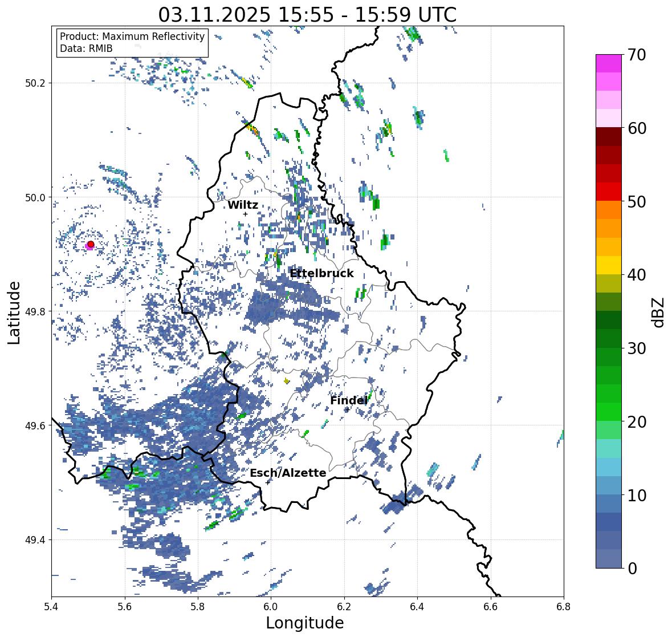672x637 pixels.
Task: Click the 20 tick on colorbar
Action: [637, 422]
